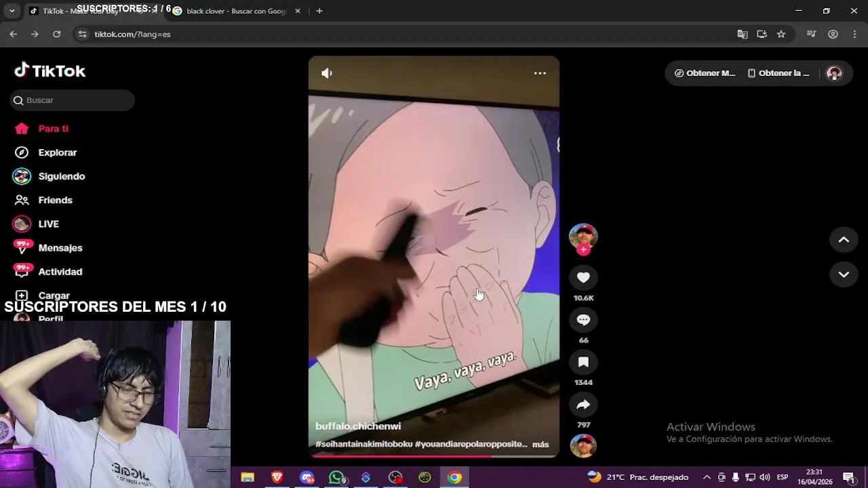This screenshot has height=488, width=868.
Task: Open the weather widget 21°C Prac. despejado
Action: 637,477
